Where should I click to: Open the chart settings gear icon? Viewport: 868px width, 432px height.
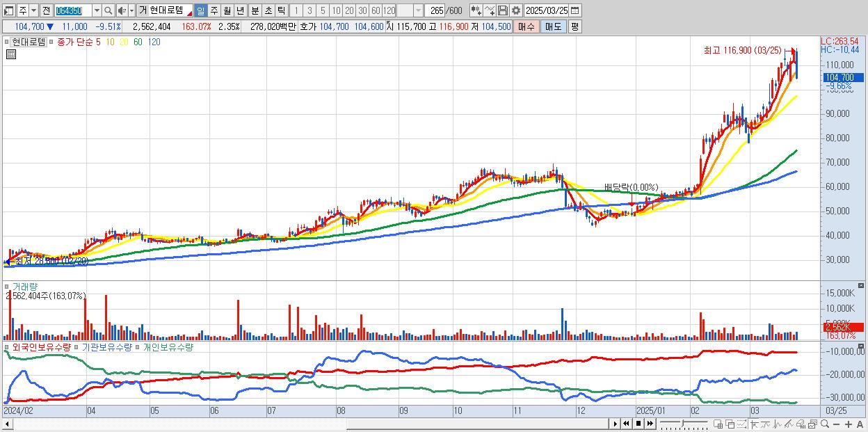(515, 10)
